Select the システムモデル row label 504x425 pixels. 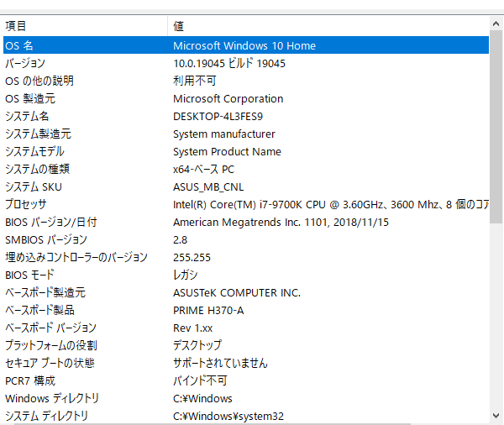[34, 151]
